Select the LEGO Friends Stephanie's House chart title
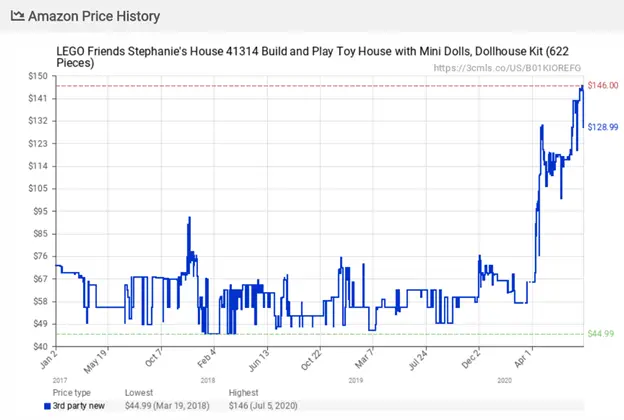 pyautogui.click(x=312, y=57)
